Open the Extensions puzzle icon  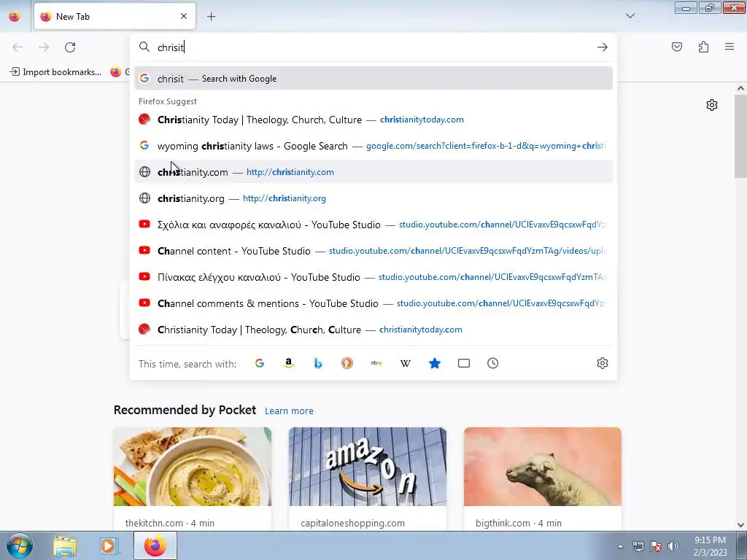point(703,47)
